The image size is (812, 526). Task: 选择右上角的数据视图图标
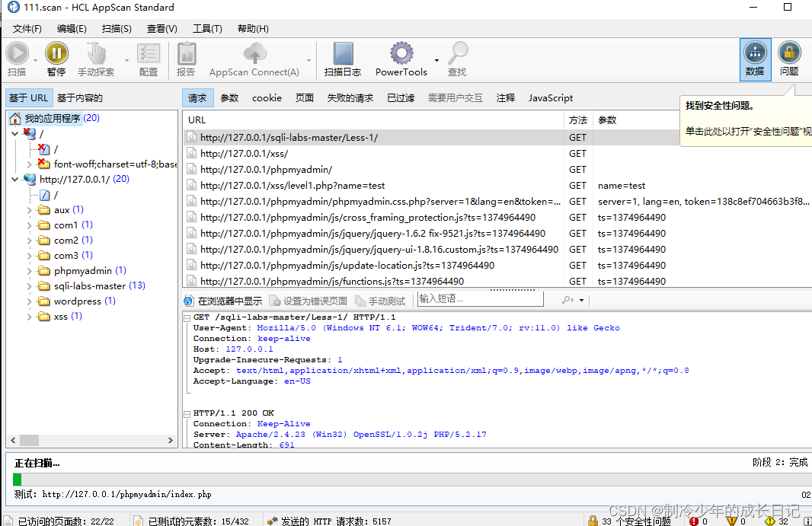[755, 53]
